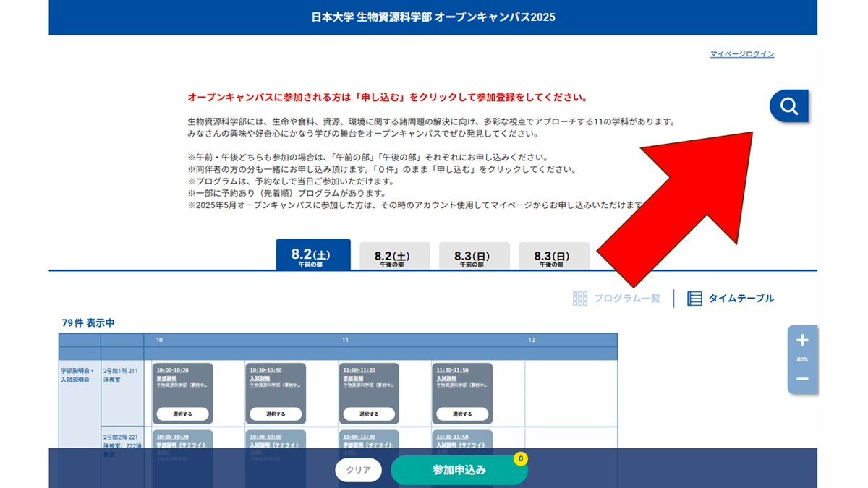Click the 79件 表示中 count text
868x488 pixels.
click(x=88, y=323)
